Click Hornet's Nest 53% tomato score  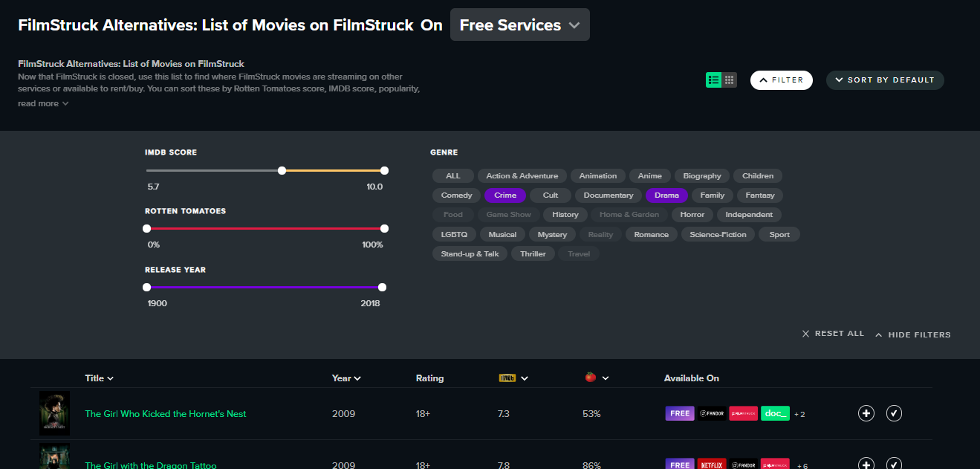click(591, 413)
